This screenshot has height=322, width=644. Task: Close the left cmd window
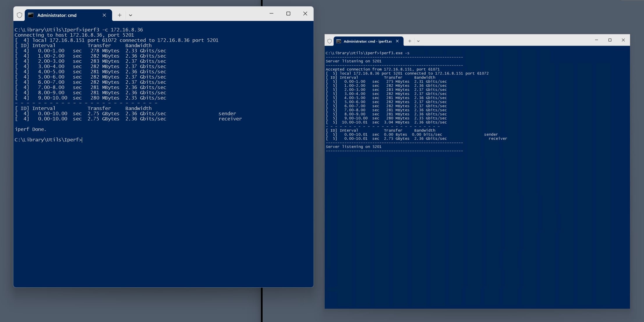pos(305,13)
